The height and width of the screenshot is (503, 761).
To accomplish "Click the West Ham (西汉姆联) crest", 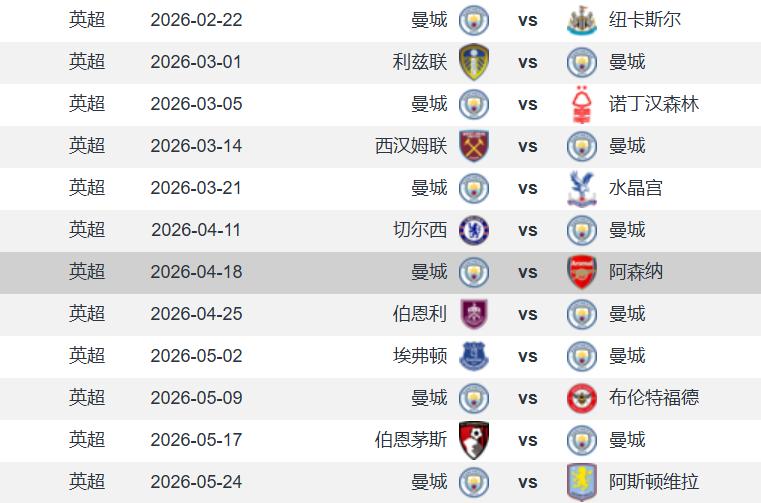I will 473,146.
